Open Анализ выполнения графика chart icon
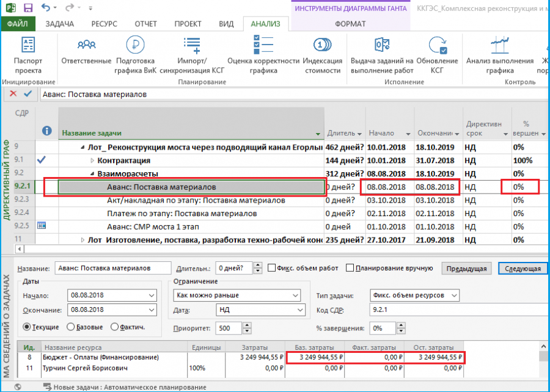The height and width of the screenshot is (392, 550). tap(499, 45)
